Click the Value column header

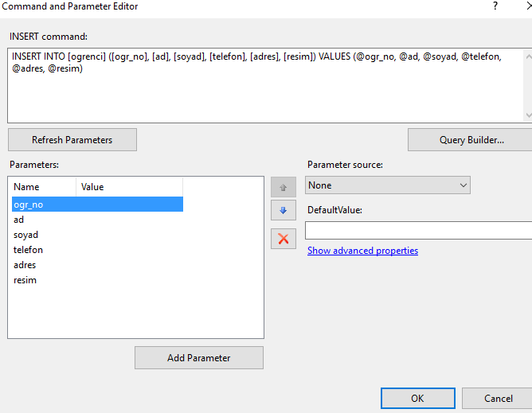(129, 187)
